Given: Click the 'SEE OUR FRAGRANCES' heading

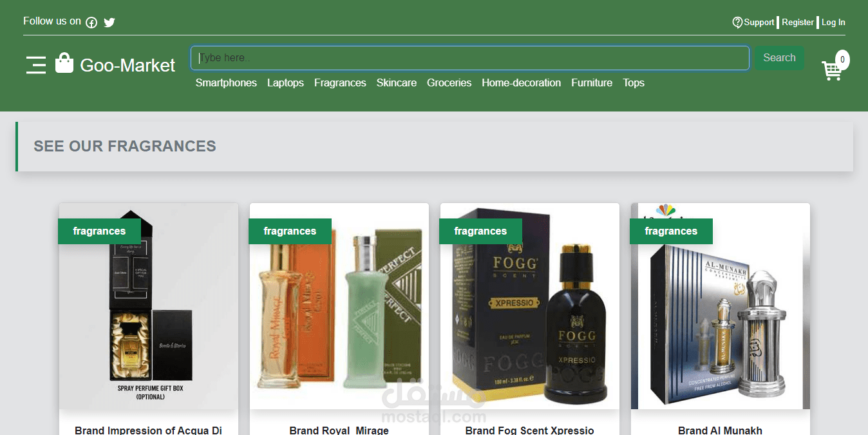Looking at the screenshot, I should click(x=125, y=146).
